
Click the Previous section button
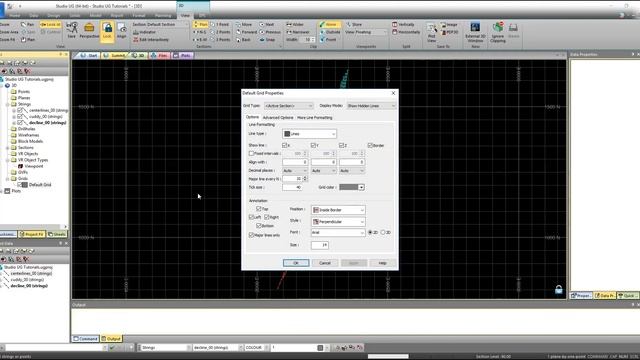[270, 32]
